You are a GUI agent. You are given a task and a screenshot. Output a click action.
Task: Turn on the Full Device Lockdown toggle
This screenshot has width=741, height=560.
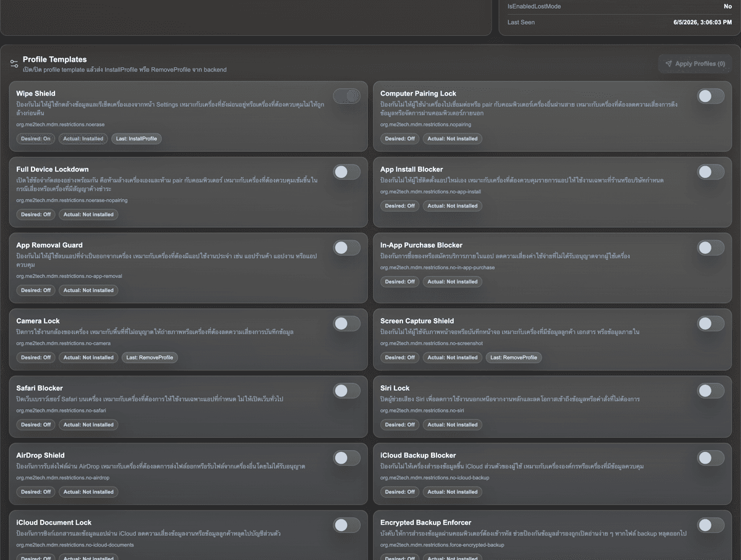(346, 172)
